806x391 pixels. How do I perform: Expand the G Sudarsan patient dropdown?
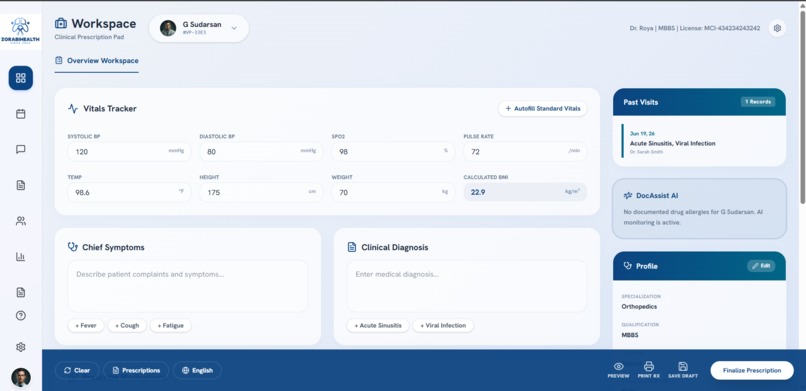click(x=234, y=28)
